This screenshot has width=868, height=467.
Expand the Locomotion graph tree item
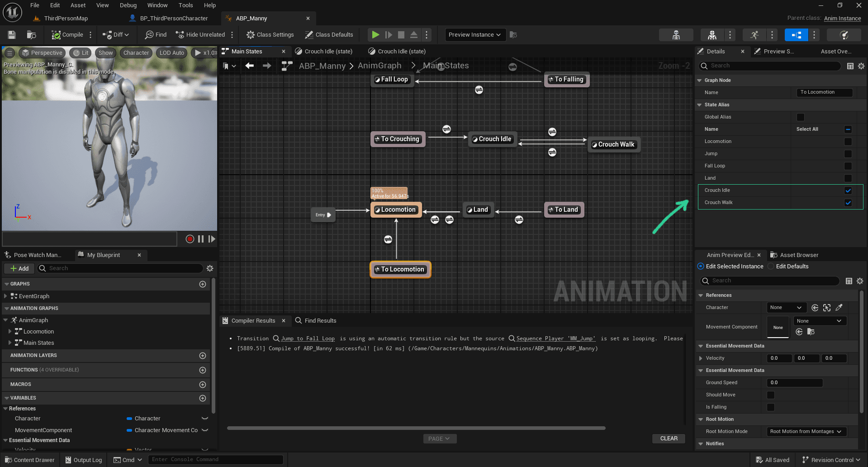[x=10, y=332]
